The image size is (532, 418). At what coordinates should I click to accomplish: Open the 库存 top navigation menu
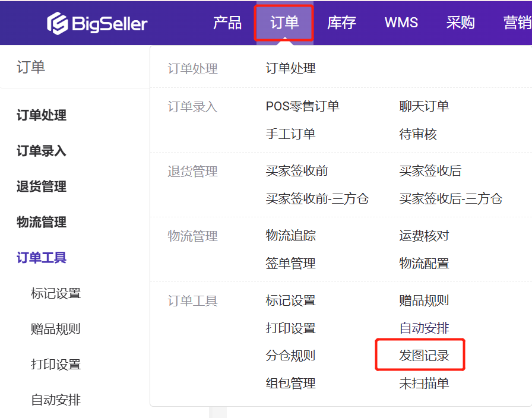tap(341, 23)
